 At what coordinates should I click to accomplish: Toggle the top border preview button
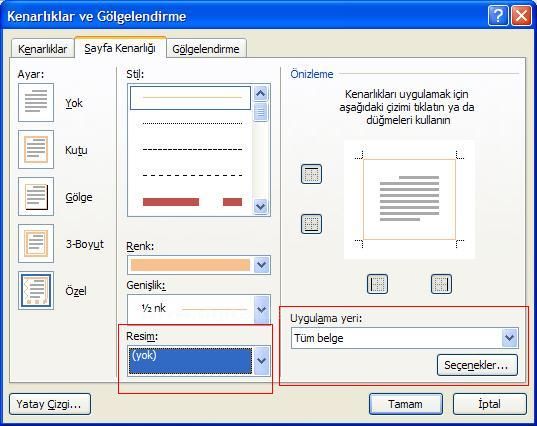pyautogui.click(x=311, y=174)
